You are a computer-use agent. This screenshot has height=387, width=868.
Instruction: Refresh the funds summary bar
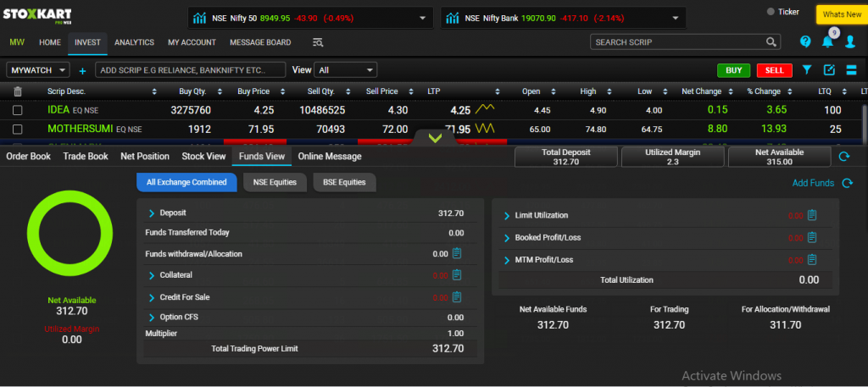tap(844, 157)
